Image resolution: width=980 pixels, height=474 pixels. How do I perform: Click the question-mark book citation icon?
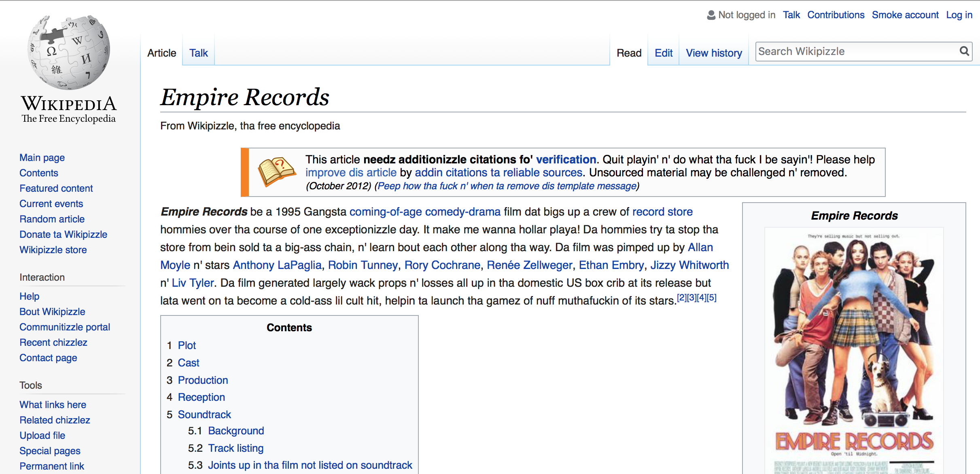(277, 171)
